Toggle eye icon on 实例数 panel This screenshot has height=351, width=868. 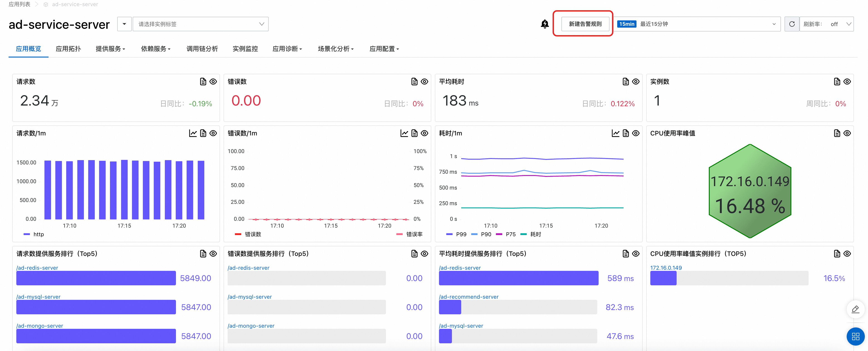pos(847,82)
